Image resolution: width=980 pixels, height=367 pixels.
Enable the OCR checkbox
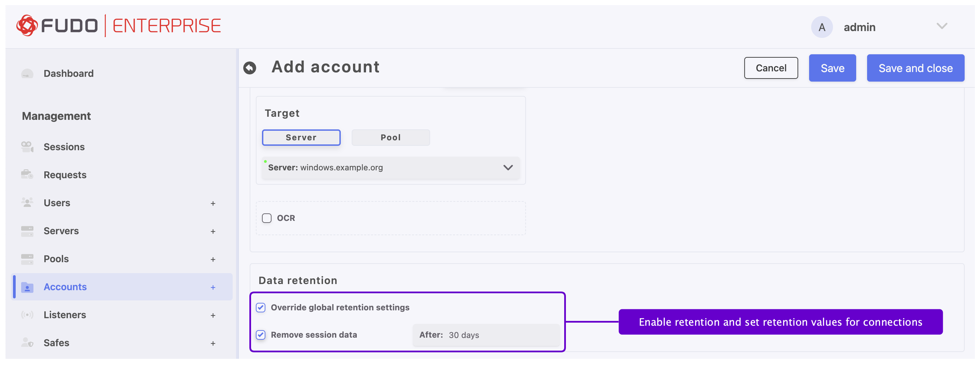pyautogui.click(x=267, y=218)
